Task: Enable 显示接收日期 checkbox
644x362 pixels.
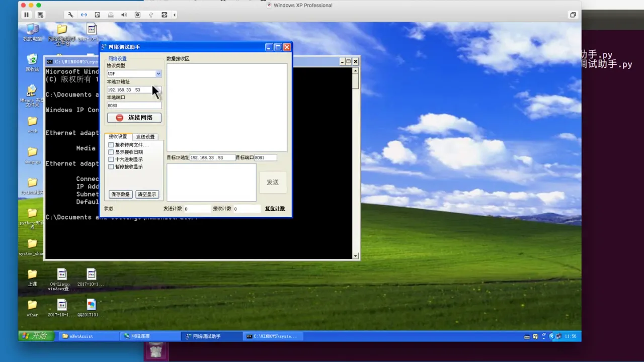Action: point(111,152)
